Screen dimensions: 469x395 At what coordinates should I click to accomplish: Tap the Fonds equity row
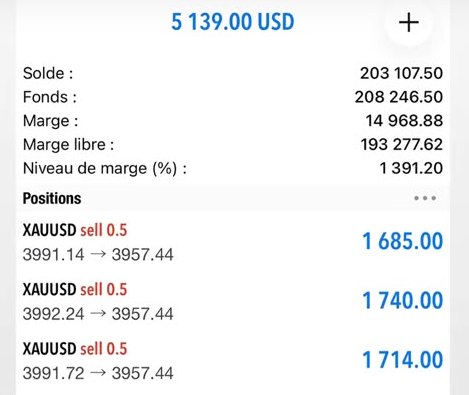[x=233, y=97]
